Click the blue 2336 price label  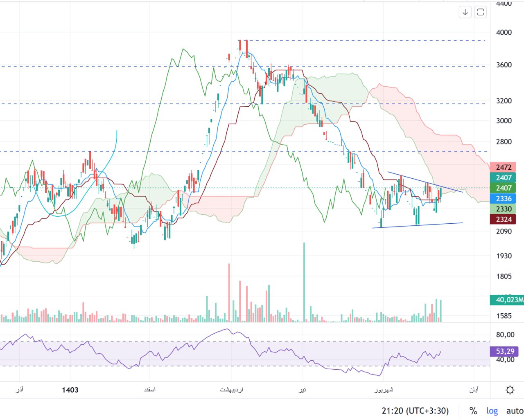click(504, 198)
